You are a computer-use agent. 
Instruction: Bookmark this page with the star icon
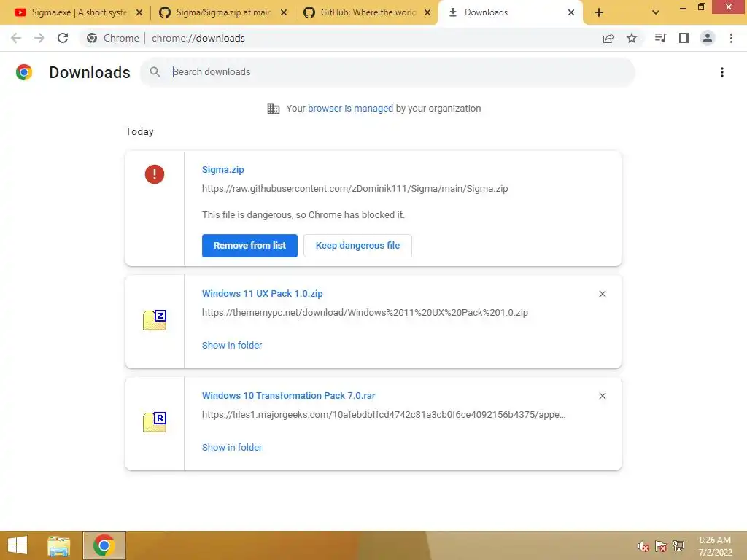(632, 38)
